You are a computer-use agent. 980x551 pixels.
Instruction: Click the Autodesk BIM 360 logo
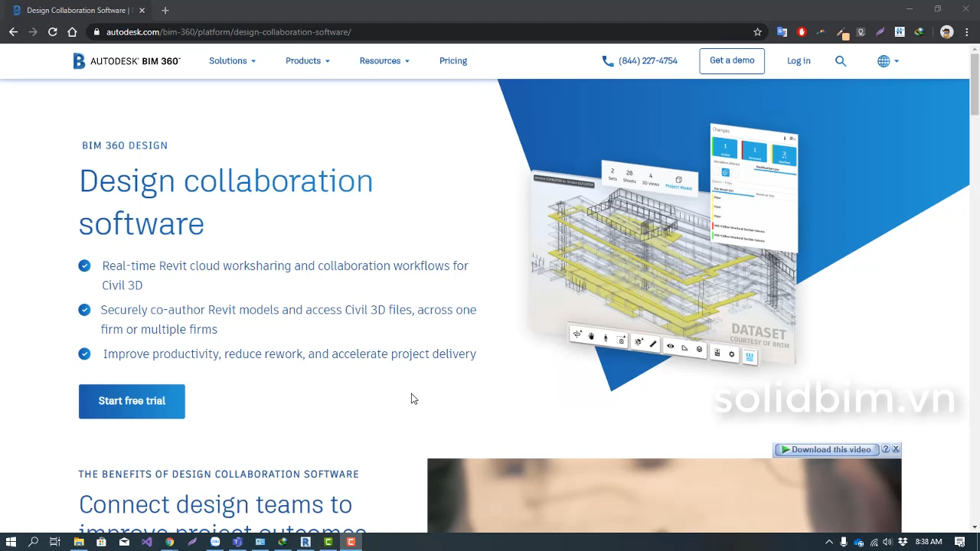[126, 61]
